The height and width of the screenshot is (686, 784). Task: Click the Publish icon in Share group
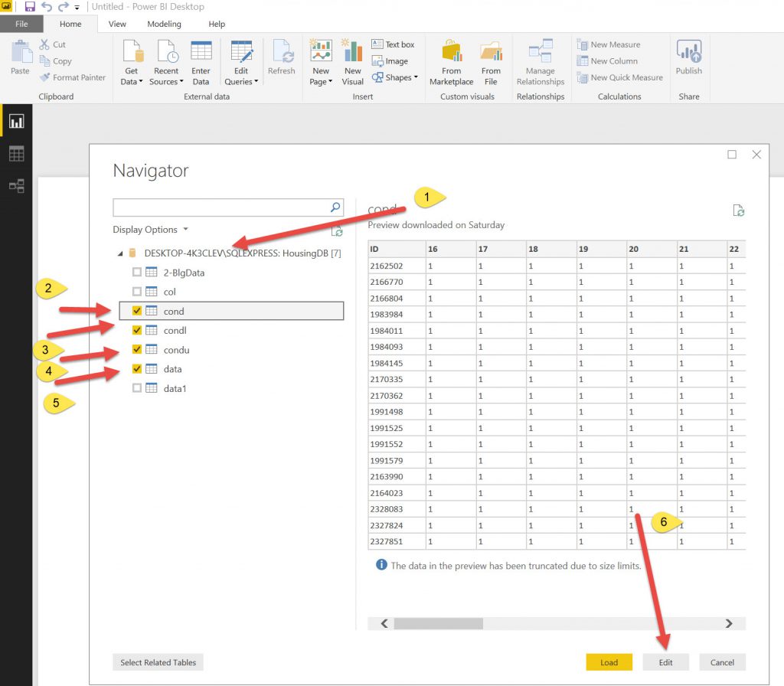(688, 54)
